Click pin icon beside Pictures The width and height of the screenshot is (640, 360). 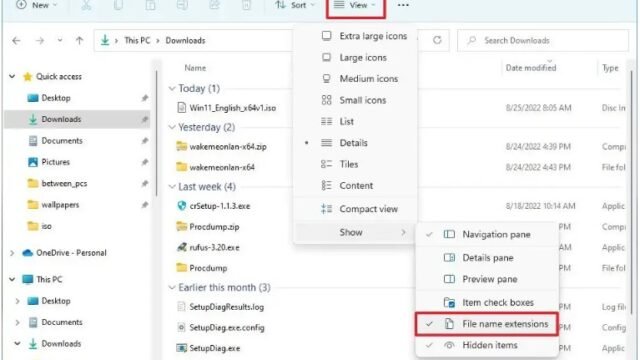[x=144, y=162]
